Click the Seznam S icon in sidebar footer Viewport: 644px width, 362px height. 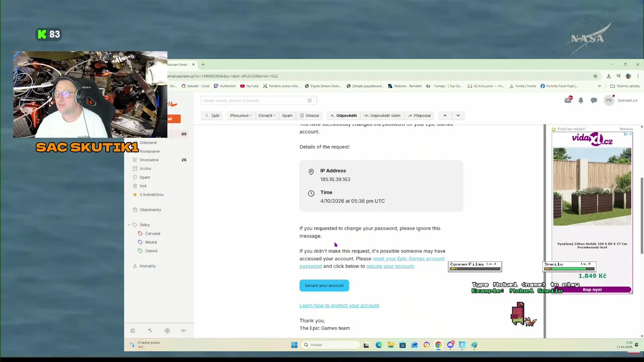pyautogui.click(x=150, y=331)
